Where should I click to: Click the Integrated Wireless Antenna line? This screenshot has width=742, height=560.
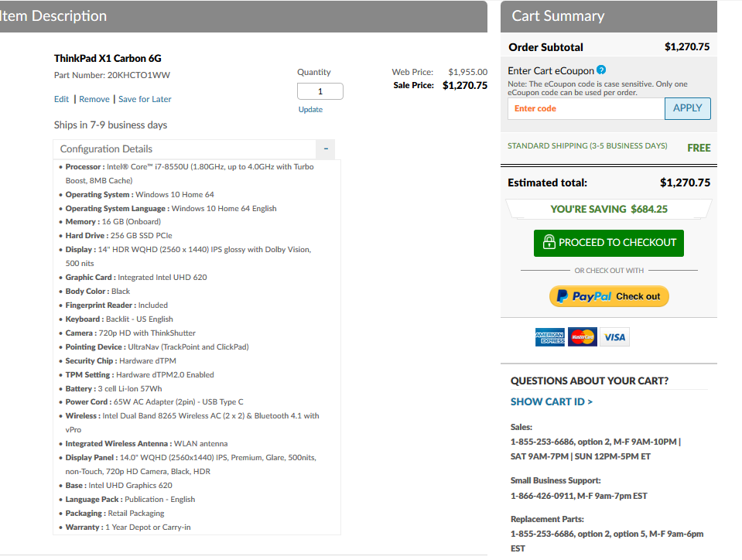pos(146,444)
